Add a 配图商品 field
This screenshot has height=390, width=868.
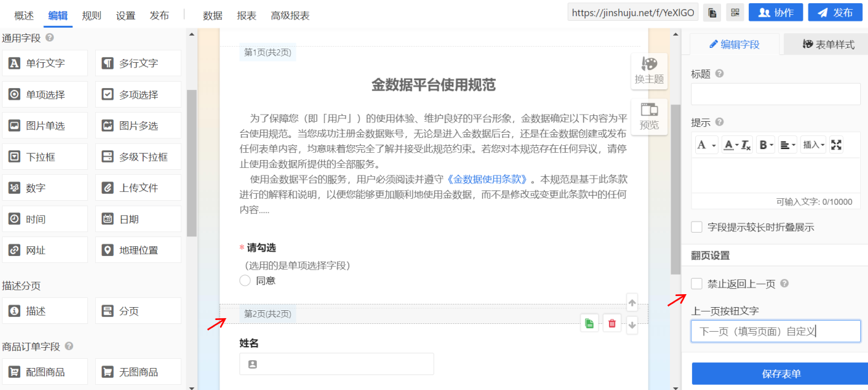click(x=45, y=372)
